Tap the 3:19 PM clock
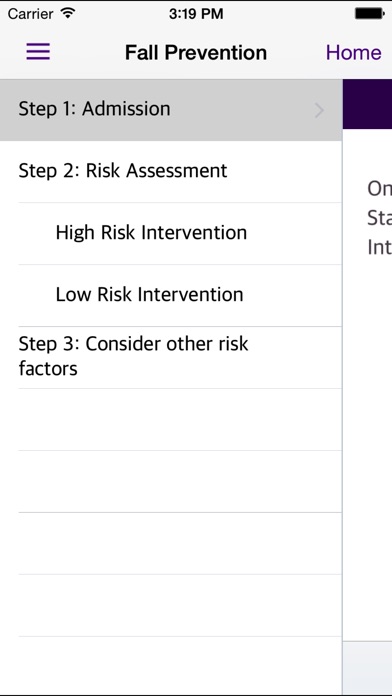The width and height of the screenshot is (392, 696). click(196, 14)
